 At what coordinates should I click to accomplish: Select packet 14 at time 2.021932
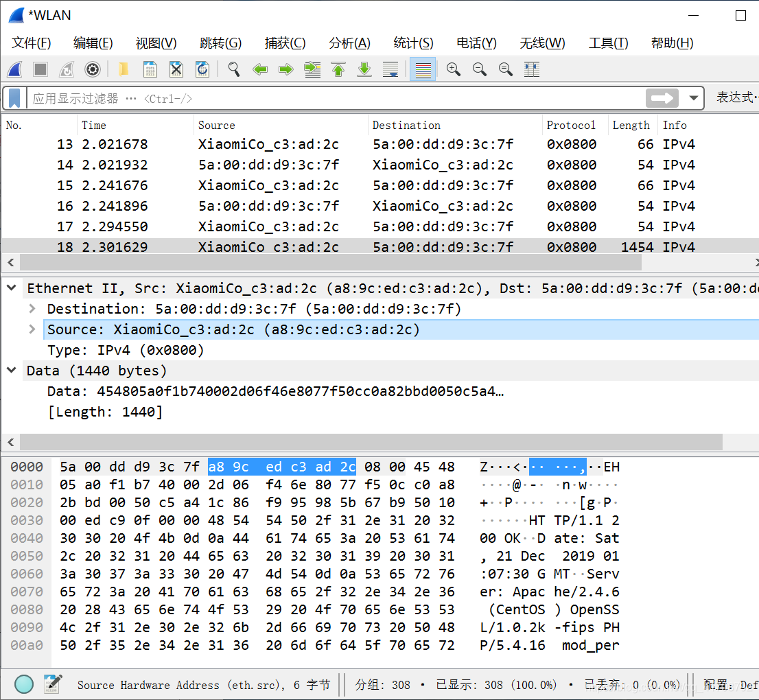coord(379,165)
